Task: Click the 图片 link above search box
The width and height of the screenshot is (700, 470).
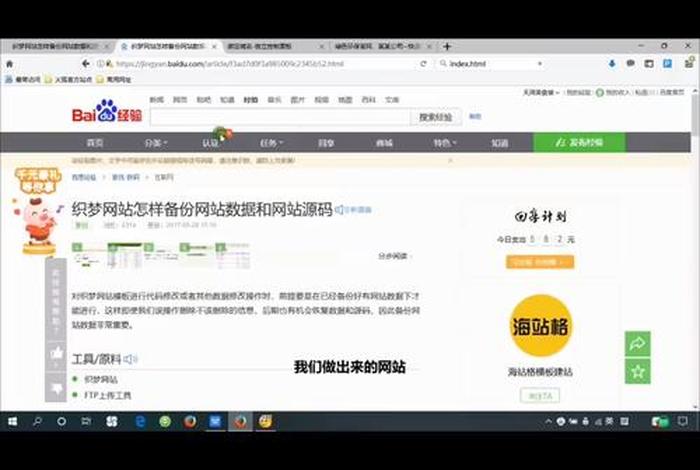Action: tap(298, 100)
